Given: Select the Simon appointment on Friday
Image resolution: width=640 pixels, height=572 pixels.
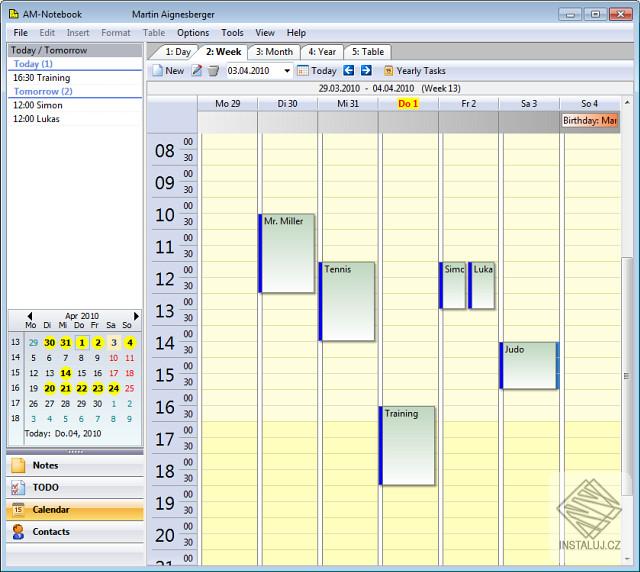Looking at the screenshot, I should click(x=452, y=285).
